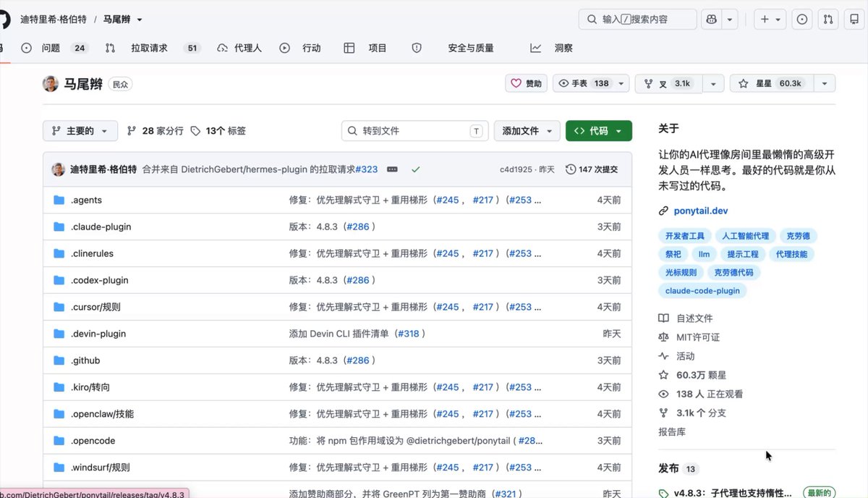Screen dimensions: 868x498
Task: Switch to the 项目 tab
Action: pos(366,48)
